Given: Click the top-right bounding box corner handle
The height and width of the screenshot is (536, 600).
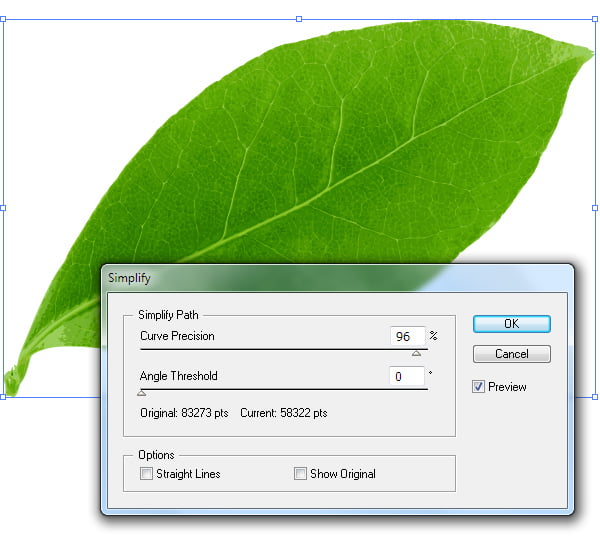Looking at the screenshot, I should (x=595, y=19).
